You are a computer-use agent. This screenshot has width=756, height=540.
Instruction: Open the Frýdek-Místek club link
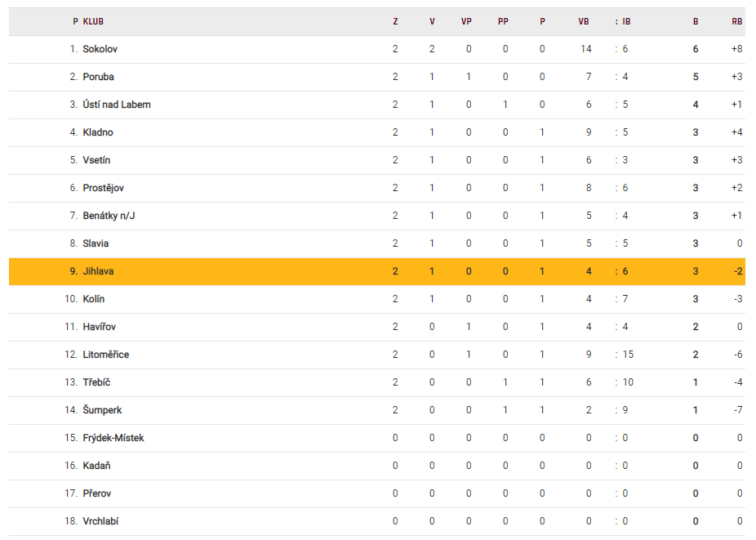coord(113,438)
